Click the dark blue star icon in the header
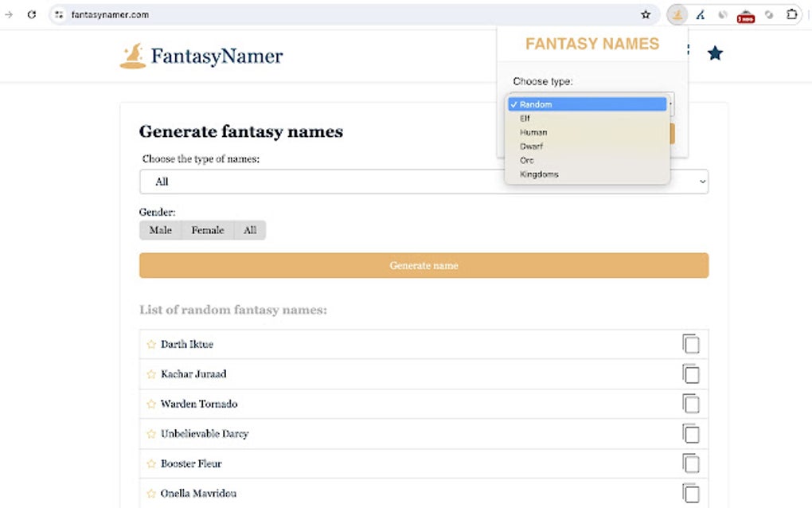 [x=715, y=53]
